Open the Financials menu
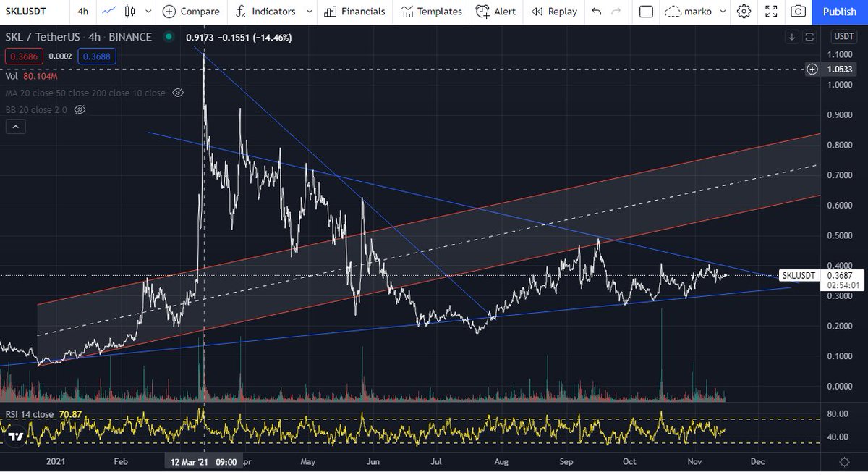This screenshot has height=475, width=868. click(x=355, y=12)
